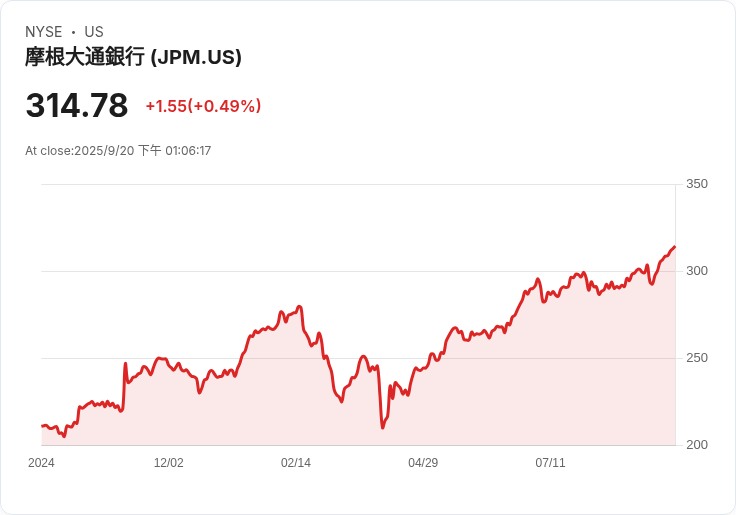Click the current price 314.78

click(x=77, y=105)
